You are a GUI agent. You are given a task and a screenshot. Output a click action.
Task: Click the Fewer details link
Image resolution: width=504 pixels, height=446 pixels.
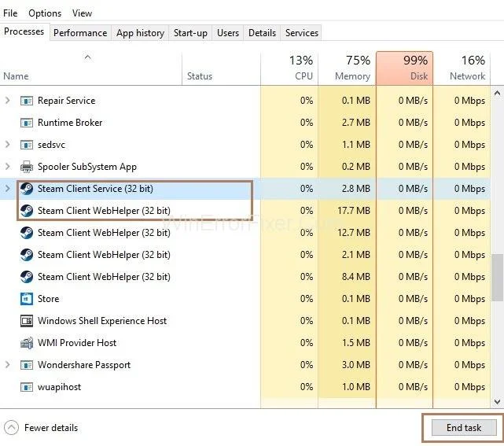coord(51,428)
